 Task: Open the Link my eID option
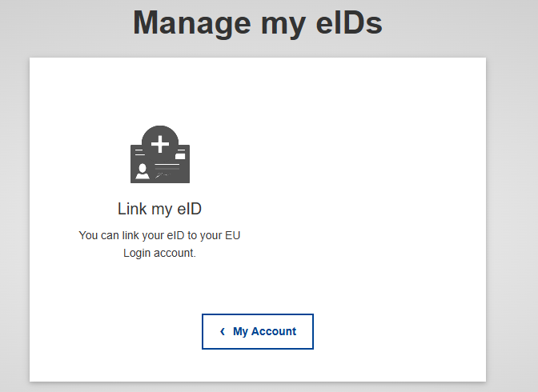coord(159,209)
